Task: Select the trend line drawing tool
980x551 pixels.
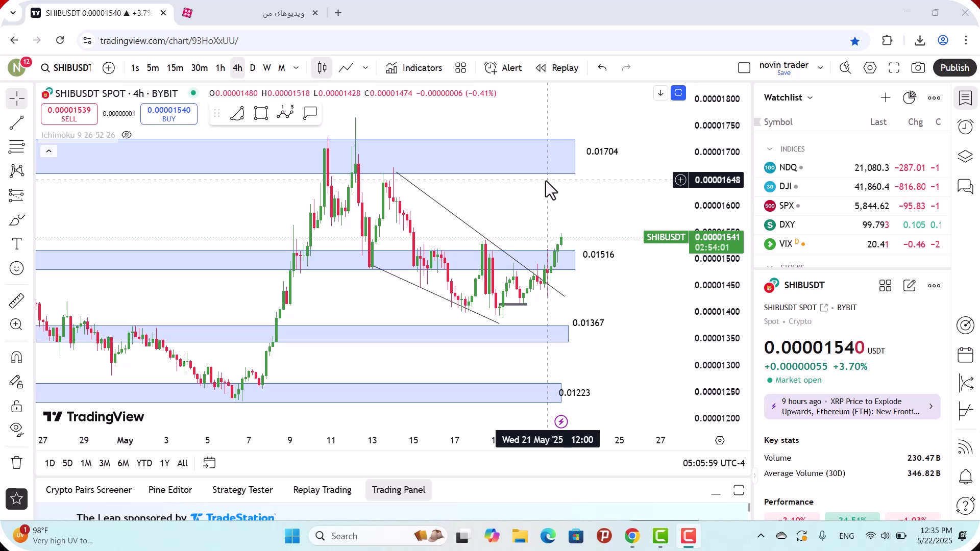Action: 16,123
